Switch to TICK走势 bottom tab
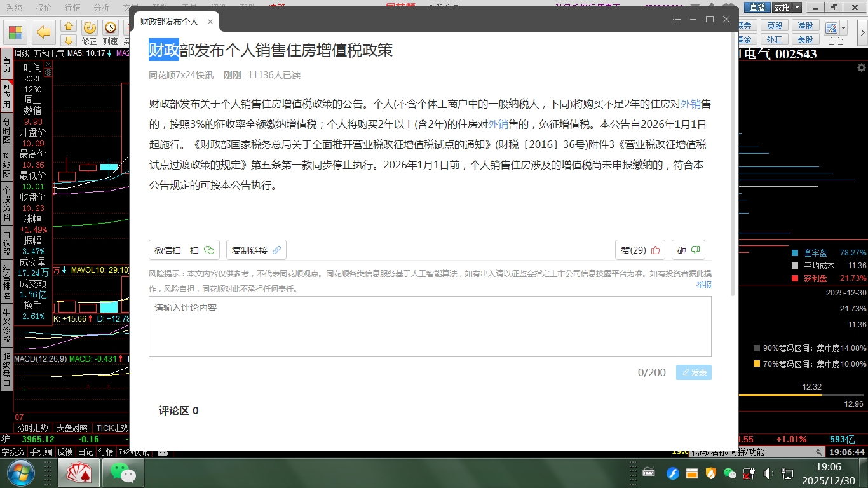The height and width of the screenshot is (488, 868). tap(112, 428)
